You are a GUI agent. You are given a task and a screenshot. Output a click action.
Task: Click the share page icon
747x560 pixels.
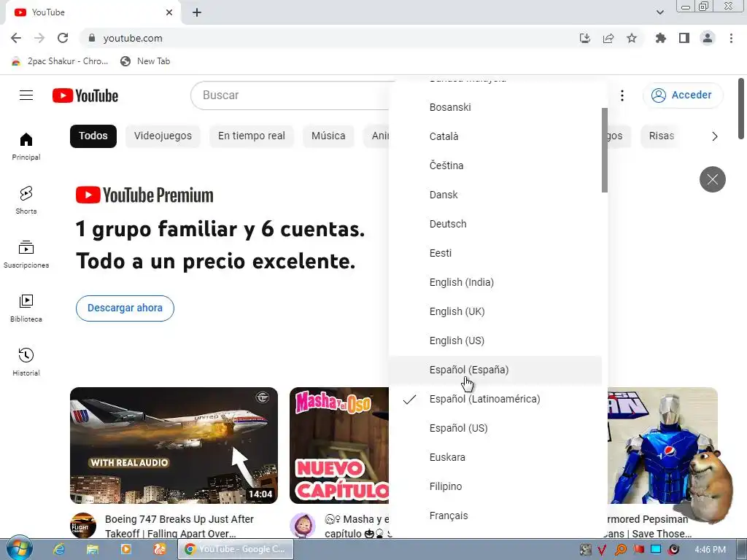click(608, 38)
